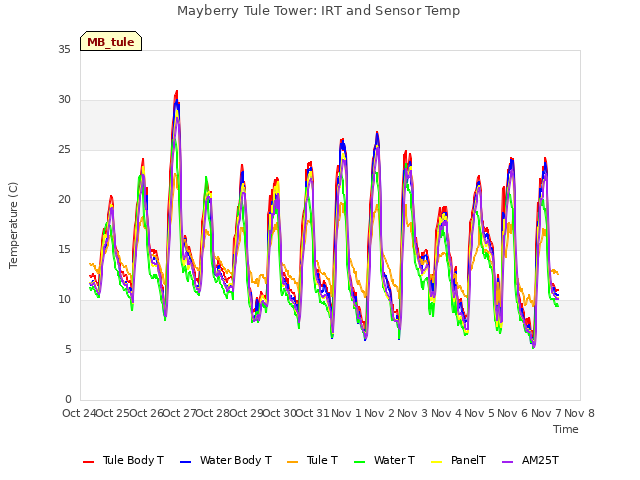Toggle the Water T legend entry
This screenshot has height=480, width=640.
[x=384, y=460]
